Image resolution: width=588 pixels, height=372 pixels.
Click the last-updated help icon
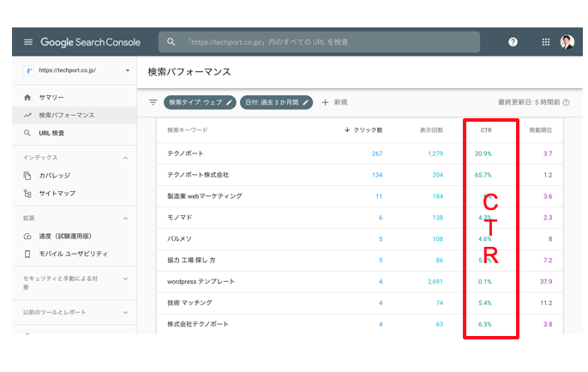(x=567, y=102)
